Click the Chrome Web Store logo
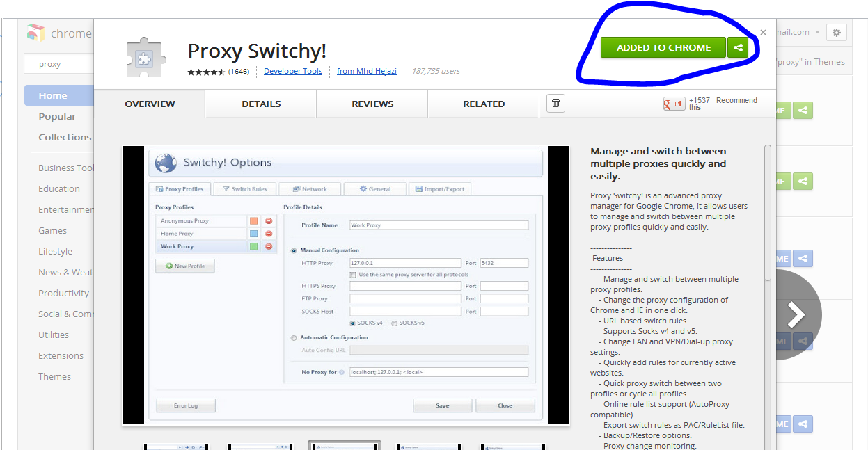The height and width of the screenshot is (450, 868). pos(35,33)
